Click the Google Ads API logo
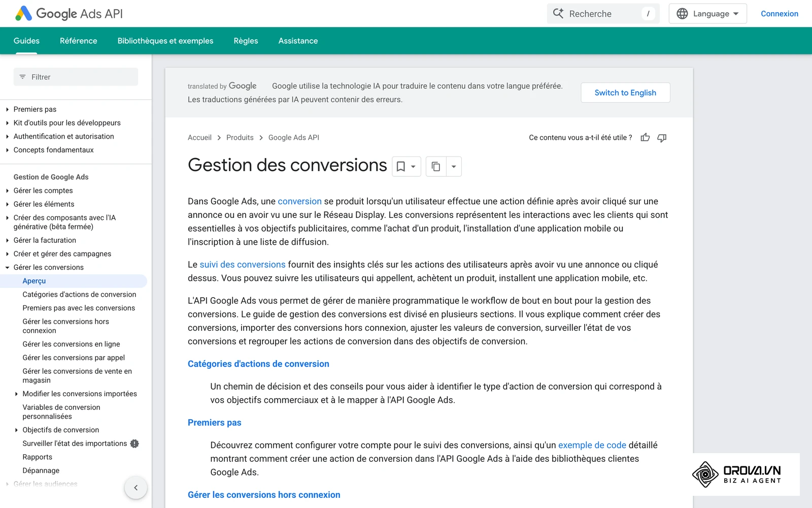The image size is (812, 508). click(69, 14)
